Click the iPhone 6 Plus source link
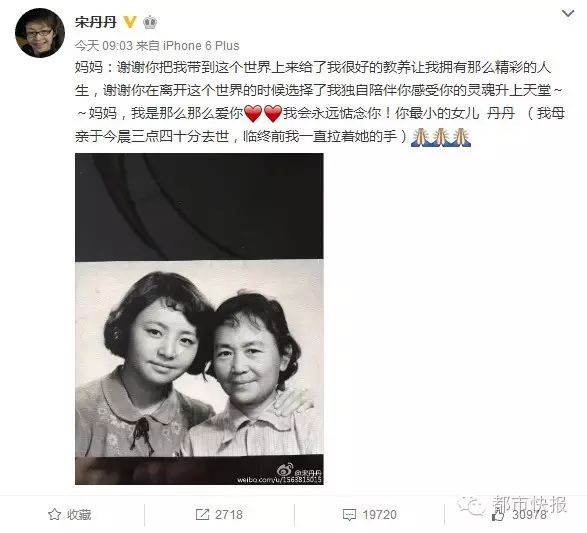This screenshot has width=587, height=533. [x=201, y=46]
